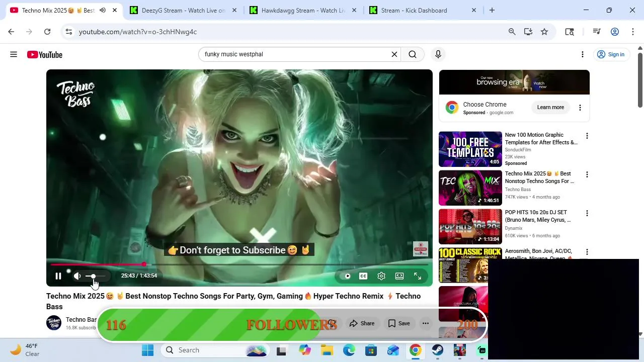
Task: Enter full screen video mode
Action: [418, 276]
